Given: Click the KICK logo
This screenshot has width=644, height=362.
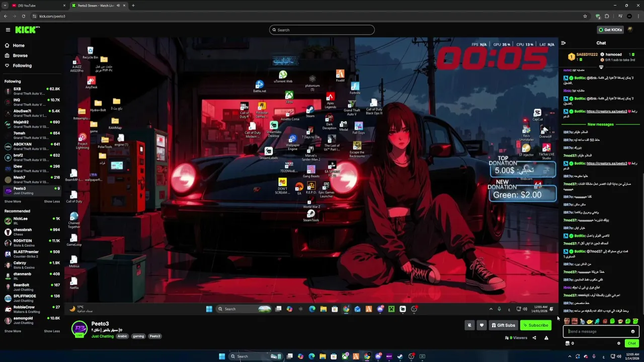Looking at the screenshot, I should 27,30.
